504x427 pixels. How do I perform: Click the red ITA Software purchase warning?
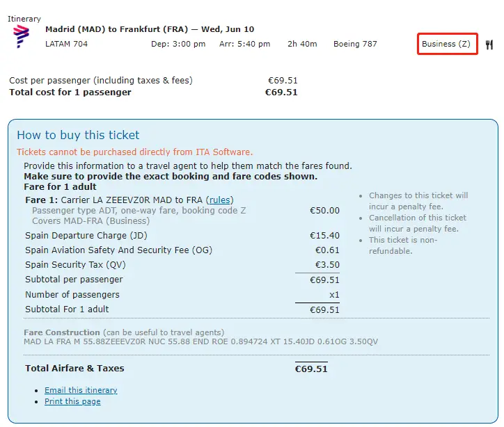[x=134, y=152]
